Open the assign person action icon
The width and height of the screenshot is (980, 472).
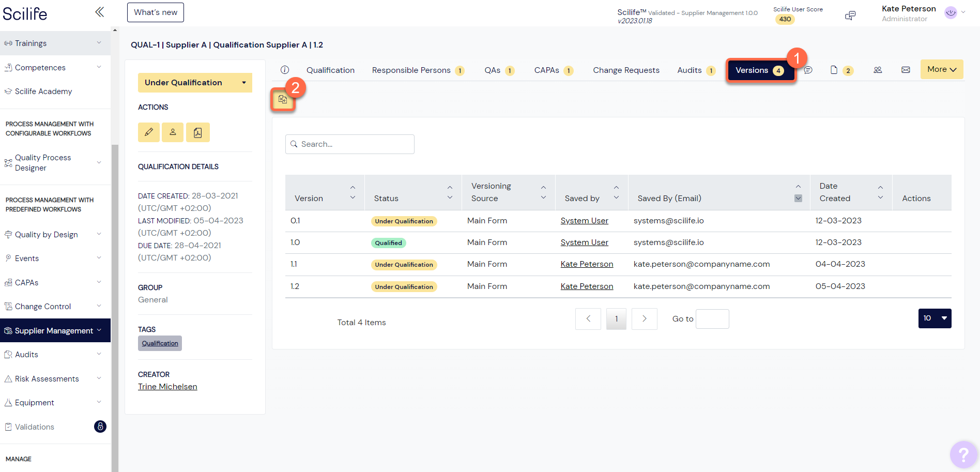[x=173, y=132]
